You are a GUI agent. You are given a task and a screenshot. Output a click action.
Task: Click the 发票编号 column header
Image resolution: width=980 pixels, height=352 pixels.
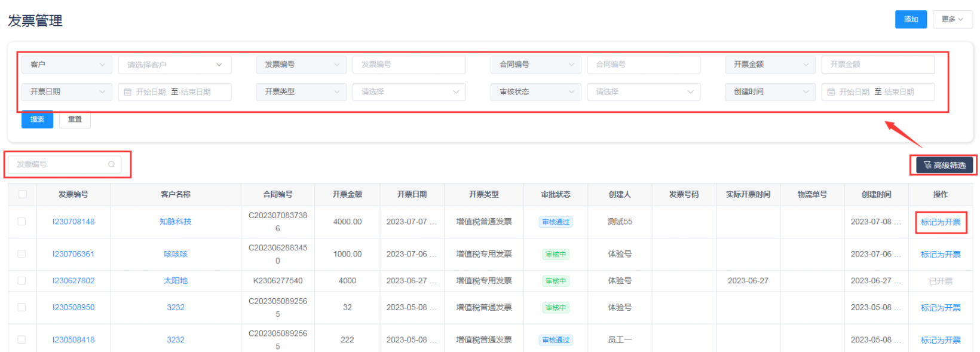pyautogui.click(x=73, y=194)
